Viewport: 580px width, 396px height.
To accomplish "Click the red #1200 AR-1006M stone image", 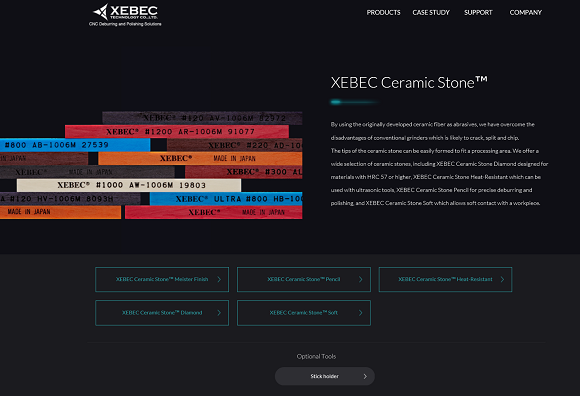I will tap(177, 132).
